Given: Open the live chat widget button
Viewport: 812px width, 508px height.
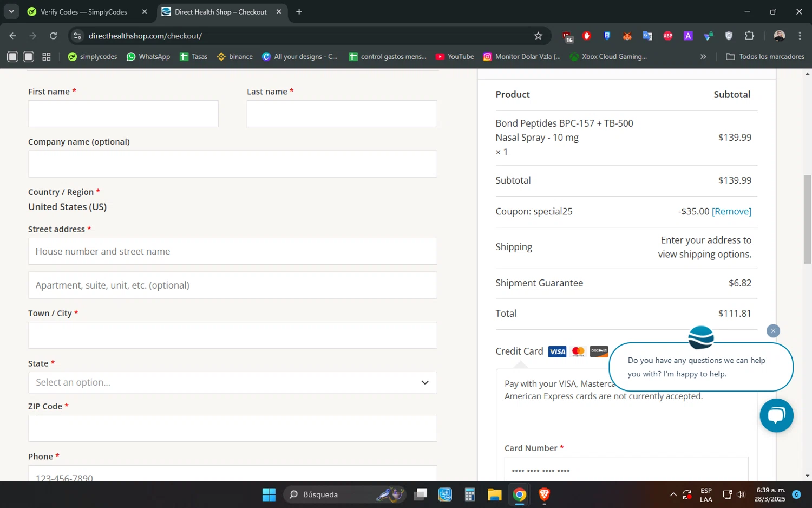Looking at the screenshot, I should point(776,415).
